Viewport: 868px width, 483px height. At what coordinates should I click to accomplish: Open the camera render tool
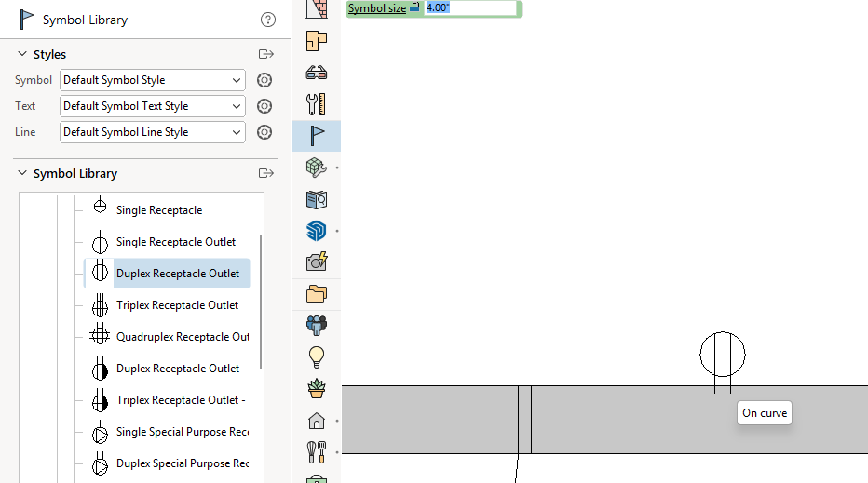click(317, 262)
